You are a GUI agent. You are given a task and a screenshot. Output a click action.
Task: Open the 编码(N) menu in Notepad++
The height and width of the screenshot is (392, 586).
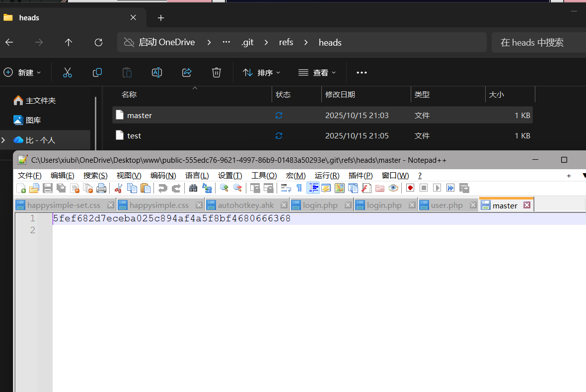coord(163,176)
